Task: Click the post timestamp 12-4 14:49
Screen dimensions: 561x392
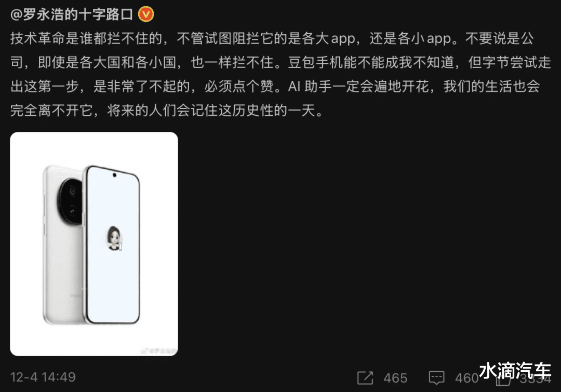Action: [x=43, y=377]
